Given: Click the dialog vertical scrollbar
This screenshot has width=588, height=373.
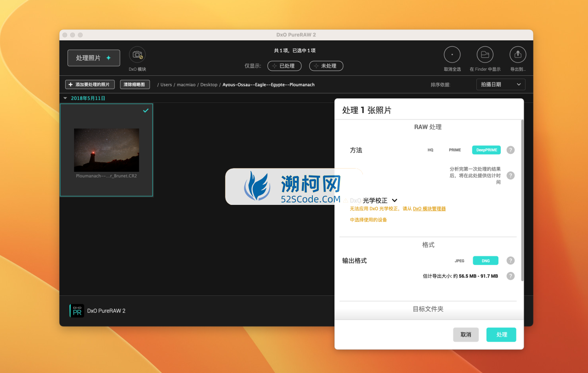Looking at the screenshot, I should pyautogui.click(x=522, y=200).
